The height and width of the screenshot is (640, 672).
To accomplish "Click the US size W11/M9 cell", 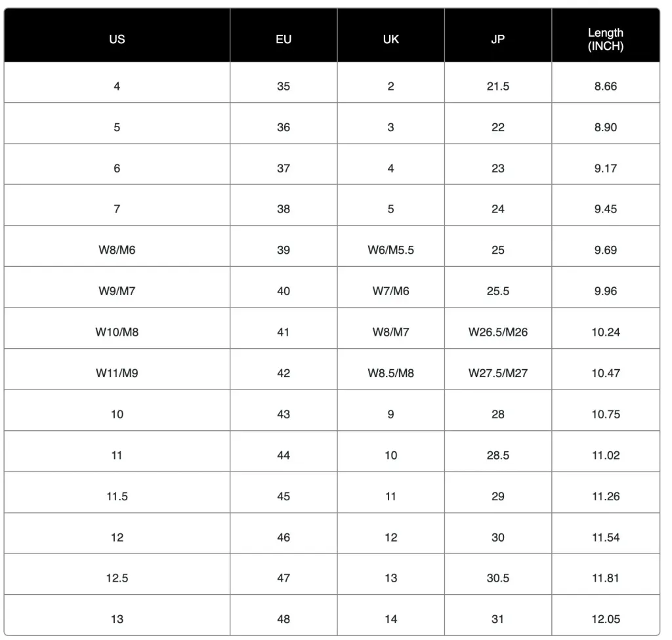I will 117,373.
